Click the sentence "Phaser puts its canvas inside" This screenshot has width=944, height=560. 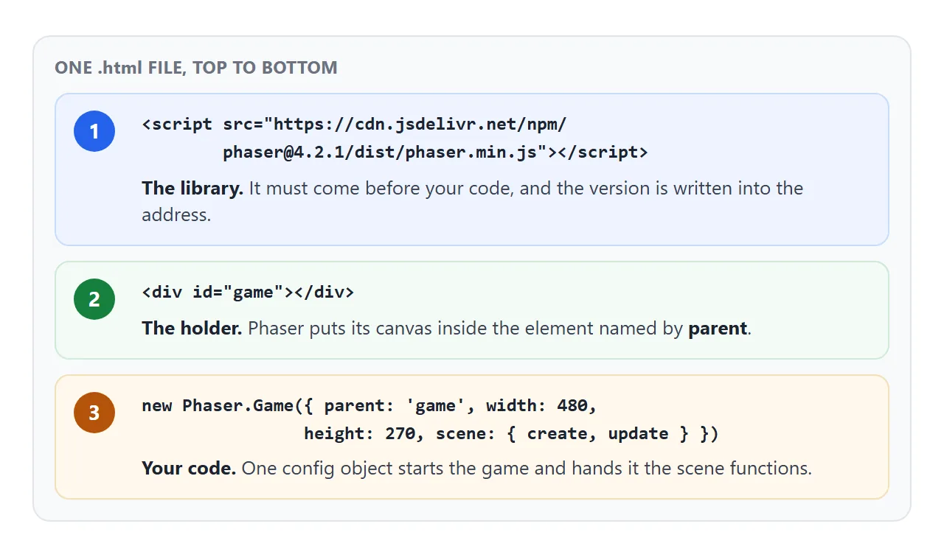(499, 328)
